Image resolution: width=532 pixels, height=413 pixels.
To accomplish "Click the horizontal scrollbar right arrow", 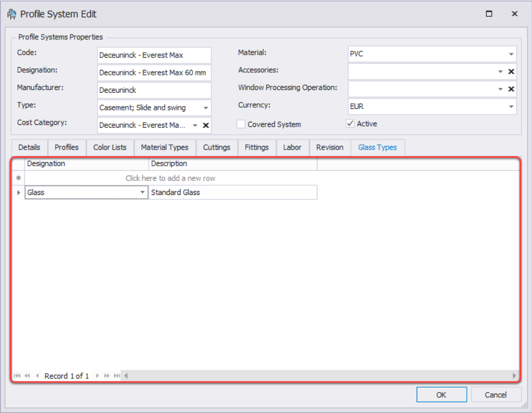I will coord(514,376).
